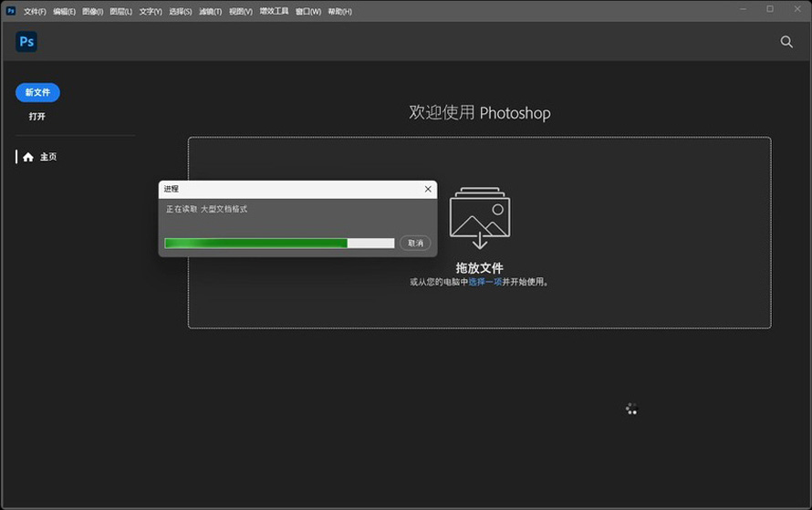Image resolution: width=812 pixels, height=510 pixels.
Task: Minimize the Photoshop window
Action: [745, 9]
